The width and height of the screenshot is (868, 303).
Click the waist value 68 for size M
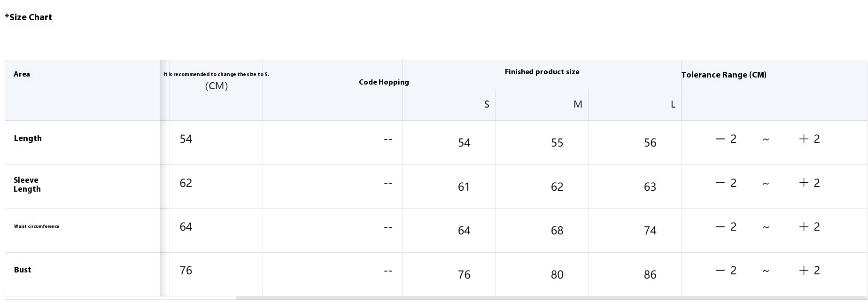pyautogui.click(x=557, y=231)
